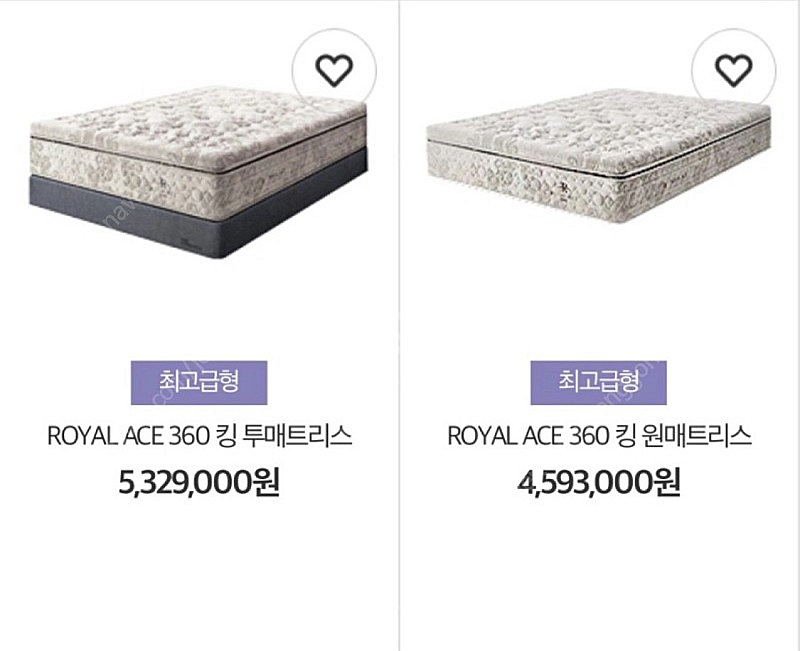Image resolution: width=800 pixels, height=651 pixels.
Task: Click the quilted top of the left mattress
Action: click(x=199, y=122)
